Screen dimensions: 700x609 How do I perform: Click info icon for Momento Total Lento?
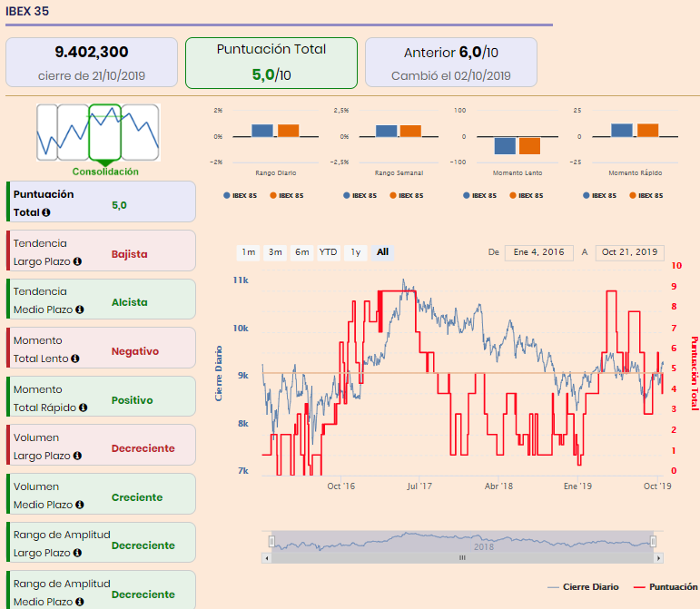[75, 359]
